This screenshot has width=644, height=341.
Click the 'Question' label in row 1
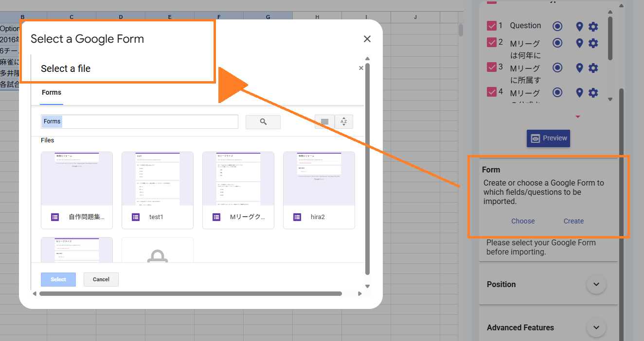click(525, 26)
